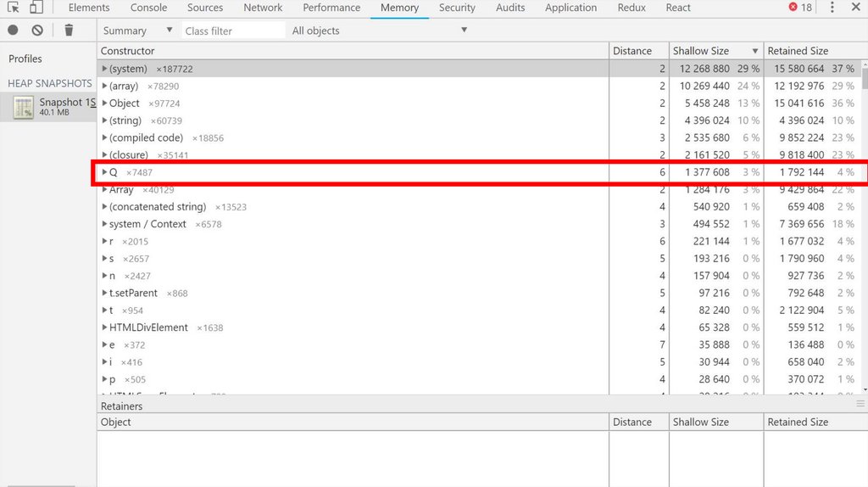The height and width of the screenshot is (487, 868).
Task: Expand the n ×2427 row
Action: click(x=104, y=276)
